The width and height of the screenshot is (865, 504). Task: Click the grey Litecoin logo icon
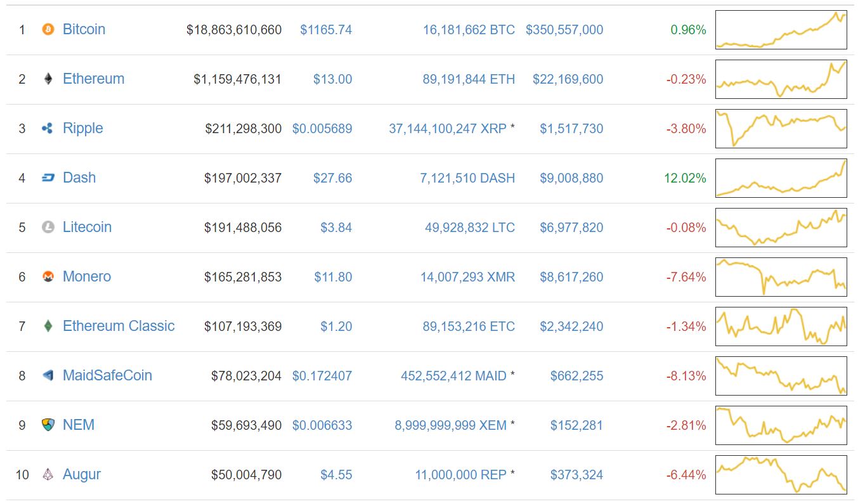pos(48,227)
